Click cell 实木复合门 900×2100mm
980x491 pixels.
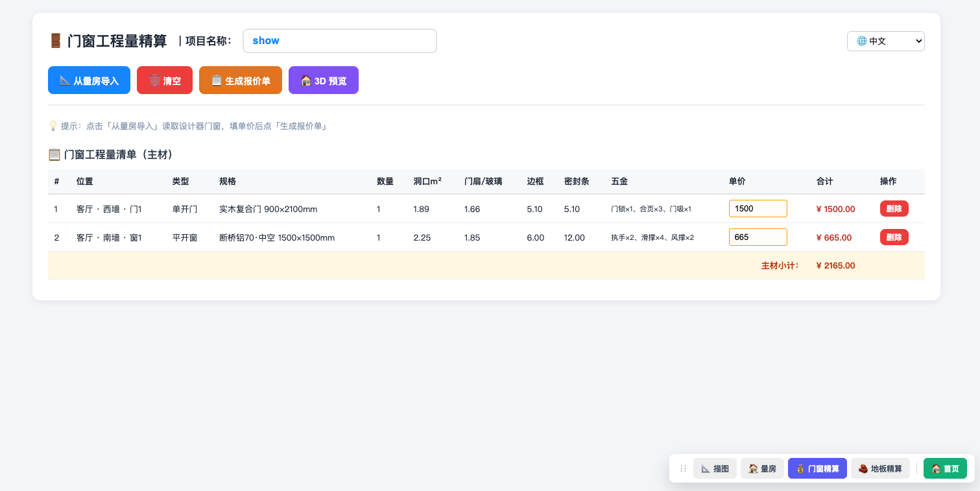click(x=268, y=209)
